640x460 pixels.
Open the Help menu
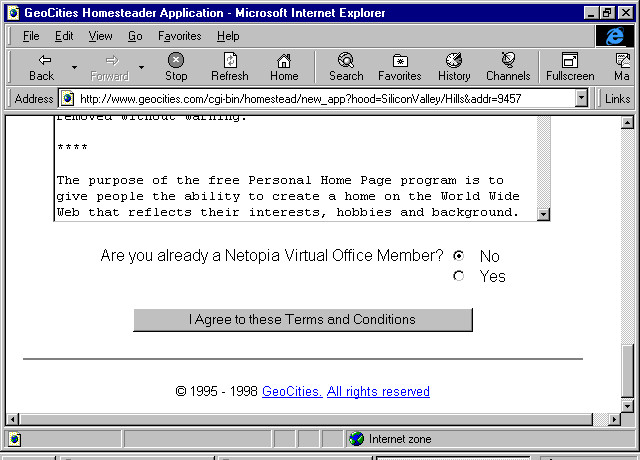click(228, 36)
